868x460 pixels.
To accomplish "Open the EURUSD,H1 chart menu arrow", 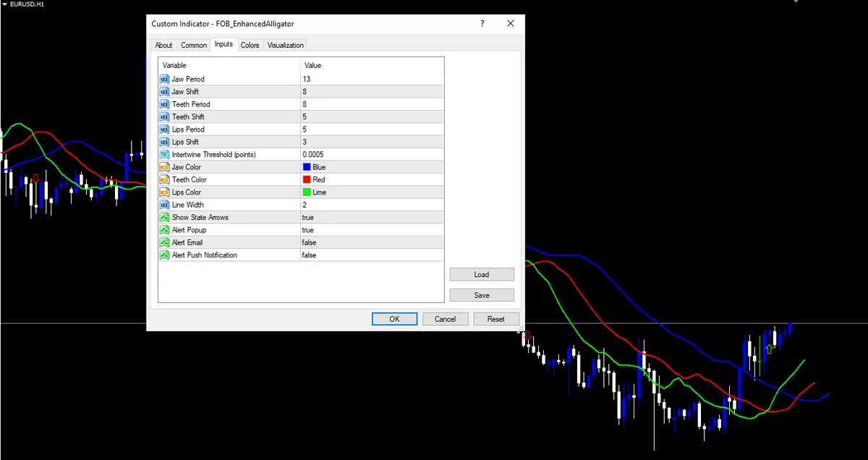I will [4, 4].
